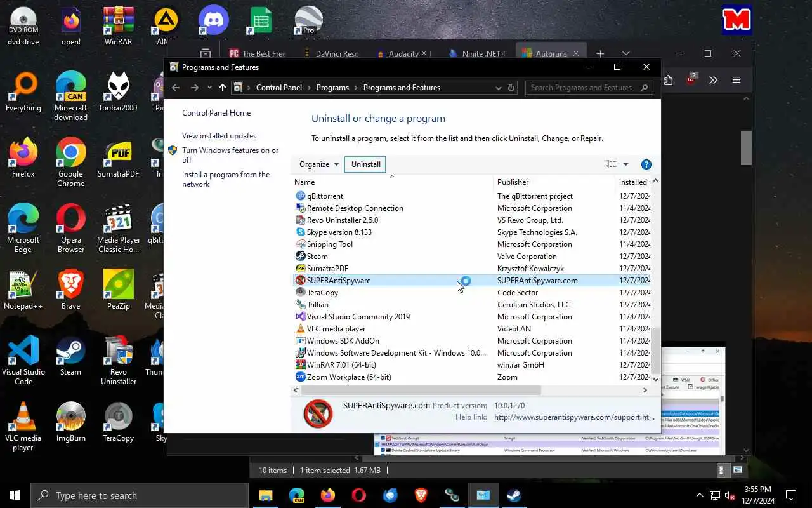
Task: Expand browser toolbar overflow chevrons
Action: [713, 80]
